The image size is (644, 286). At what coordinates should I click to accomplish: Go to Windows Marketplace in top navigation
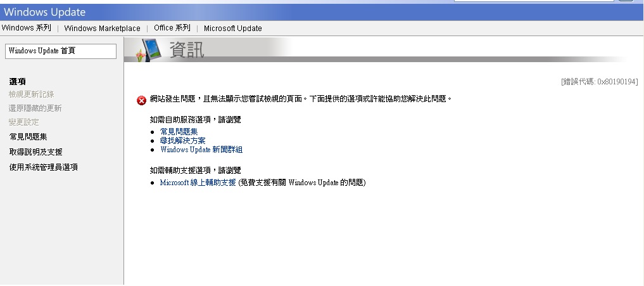pyautogui.click(x=102, y=28)
